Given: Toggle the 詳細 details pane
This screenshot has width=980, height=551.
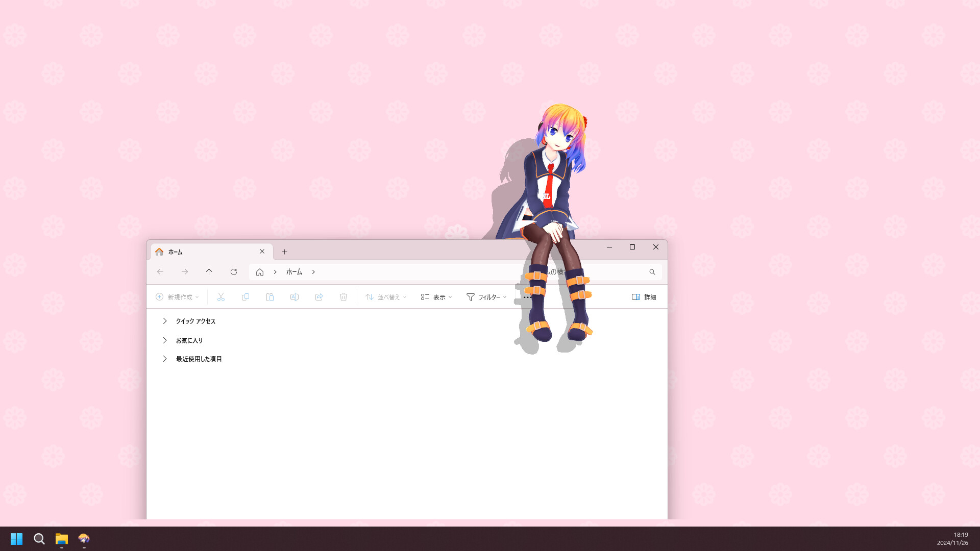Looking at the screenshot, I should pyautogui.click(x=645, y=296).
